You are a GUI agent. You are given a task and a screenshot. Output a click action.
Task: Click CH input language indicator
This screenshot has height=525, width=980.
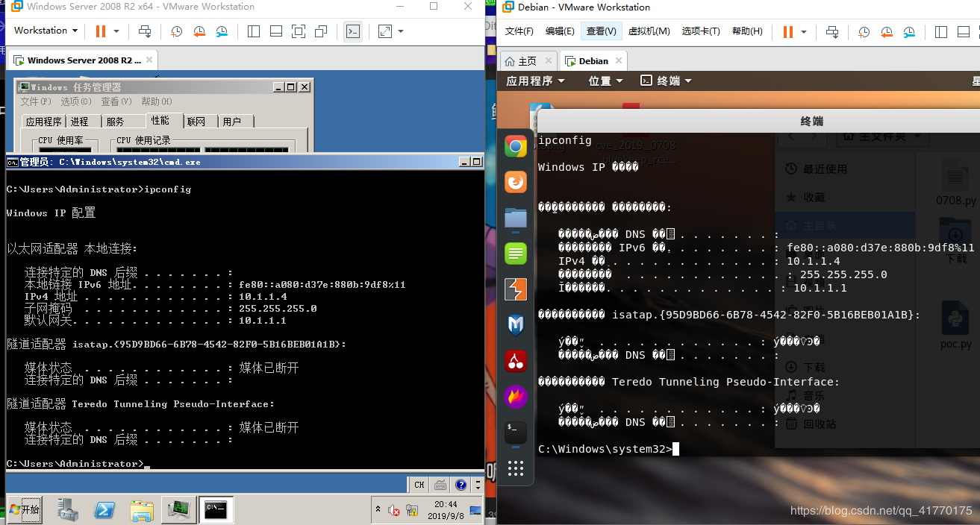[419, 485]
